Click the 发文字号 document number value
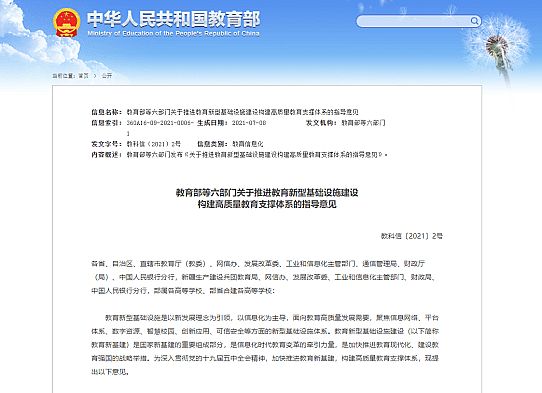Viewport: 542px width, 393px height. click(153, 144)
